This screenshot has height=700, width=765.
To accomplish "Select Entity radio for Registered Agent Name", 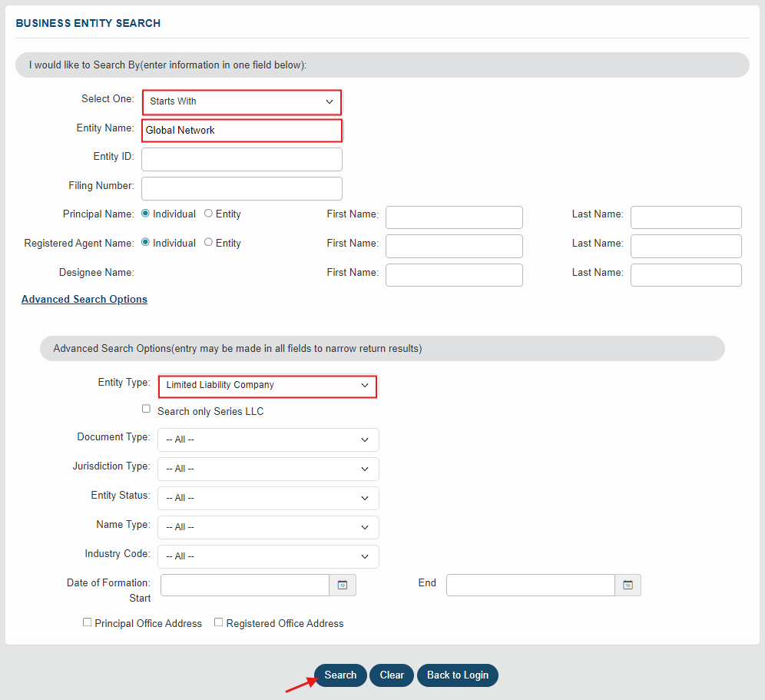I will 207,243.
